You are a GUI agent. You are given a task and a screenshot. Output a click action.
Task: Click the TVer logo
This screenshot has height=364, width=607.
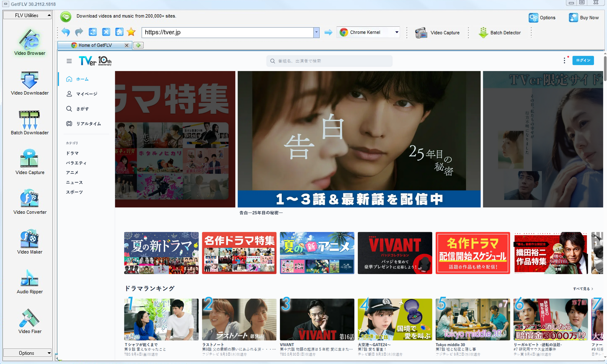[95, 61]
